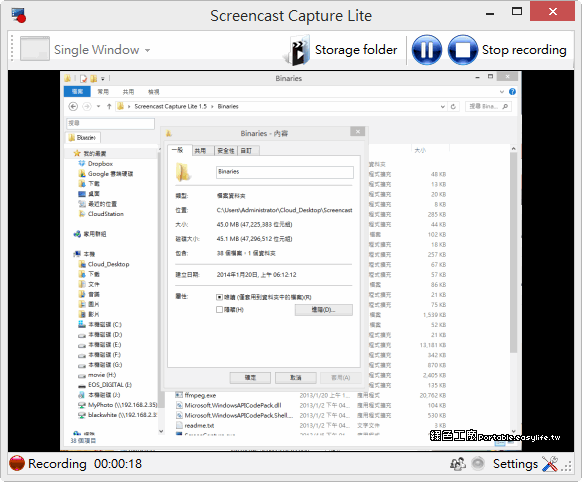
Task: Click Stop recording
Action: click(x=507, y=50)
